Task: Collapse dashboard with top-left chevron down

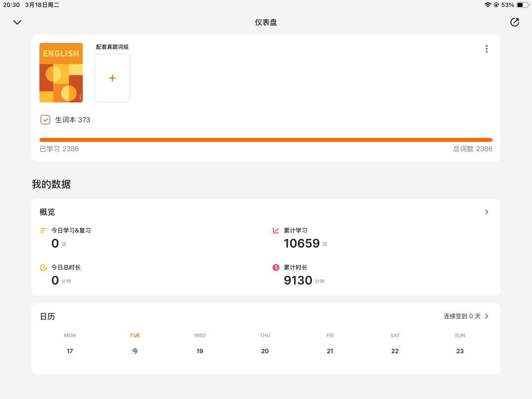Action: coord(17,22)
